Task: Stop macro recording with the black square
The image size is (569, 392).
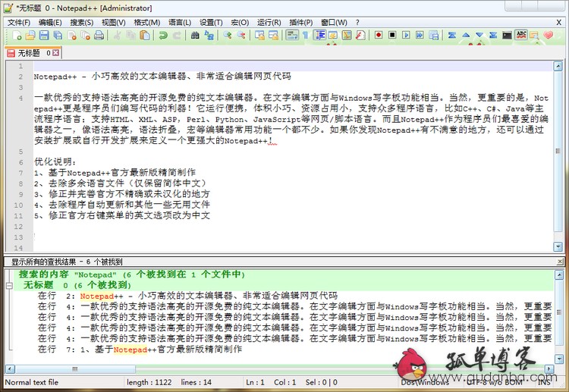Action: pyautogui.click(x=392, y=35)
